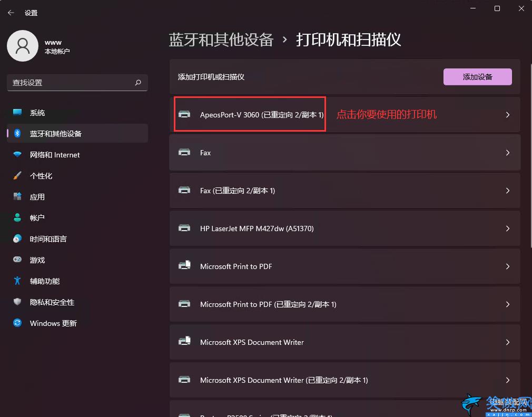Select ApeosPort-V 3060 printer name
Screen dimensions: 532x417
pos(262,115)
